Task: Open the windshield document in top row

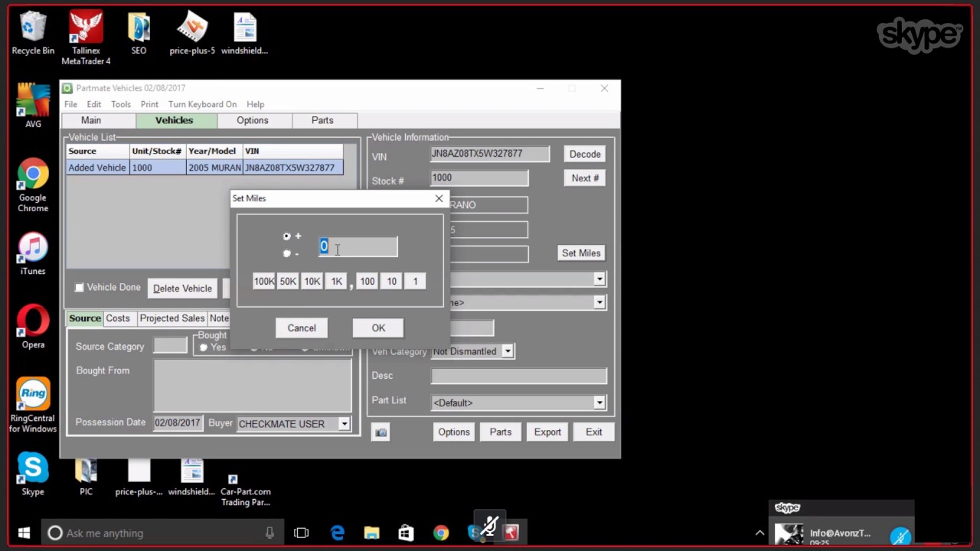Action: [x=244, y=34]
